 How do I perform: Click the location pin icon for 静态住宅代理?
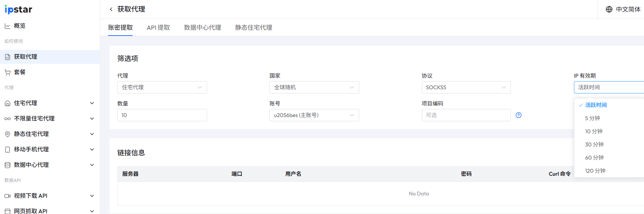coord(7,134)
